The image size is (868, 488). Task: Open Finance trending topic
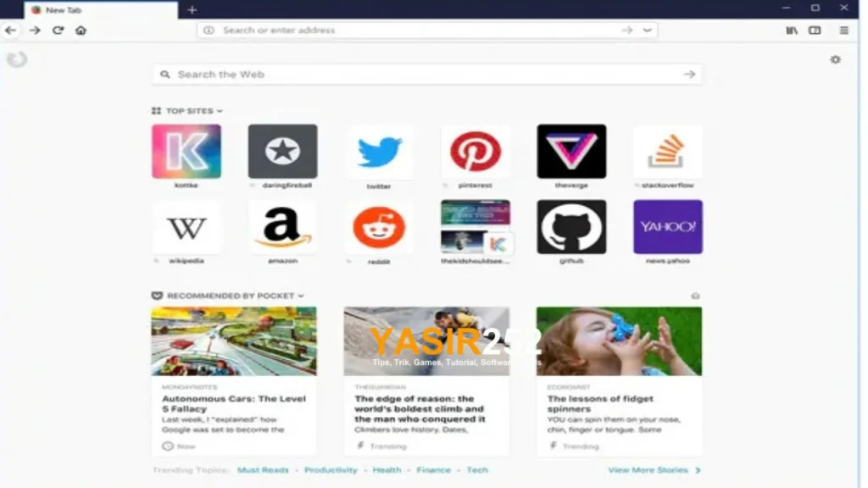(x=433, y=469)
